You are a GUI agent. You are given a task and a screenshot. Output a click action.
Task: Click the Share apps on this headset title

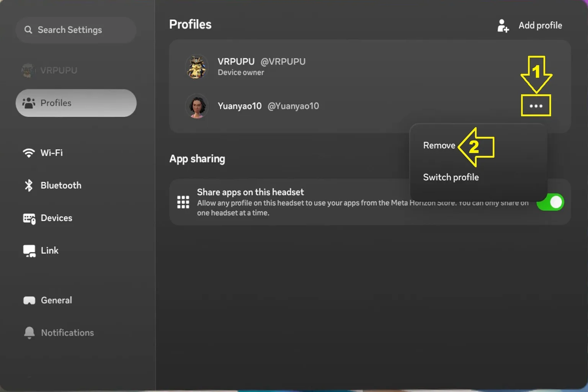(x=250, y=192)
